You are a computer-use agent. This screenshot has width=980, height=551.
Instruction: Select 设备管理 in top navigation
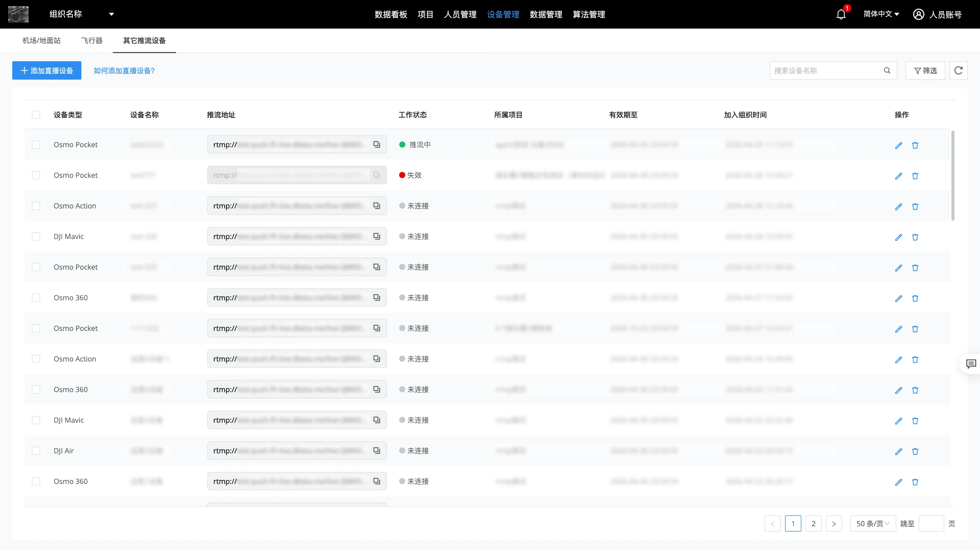coord(503,14)
